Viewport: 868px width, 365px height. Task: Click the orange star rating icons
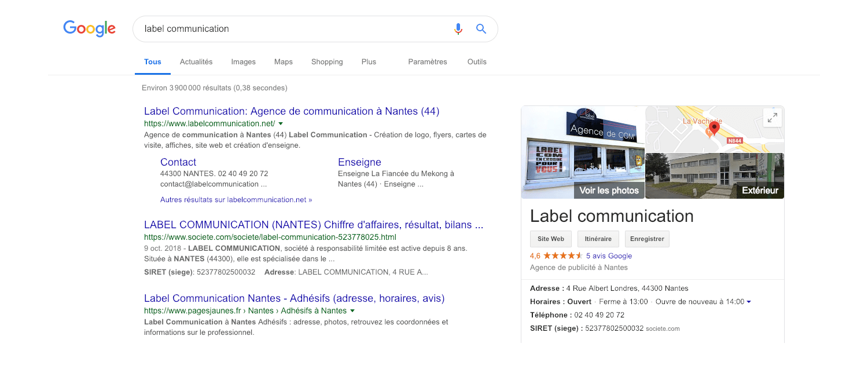[x=562, y=256]
